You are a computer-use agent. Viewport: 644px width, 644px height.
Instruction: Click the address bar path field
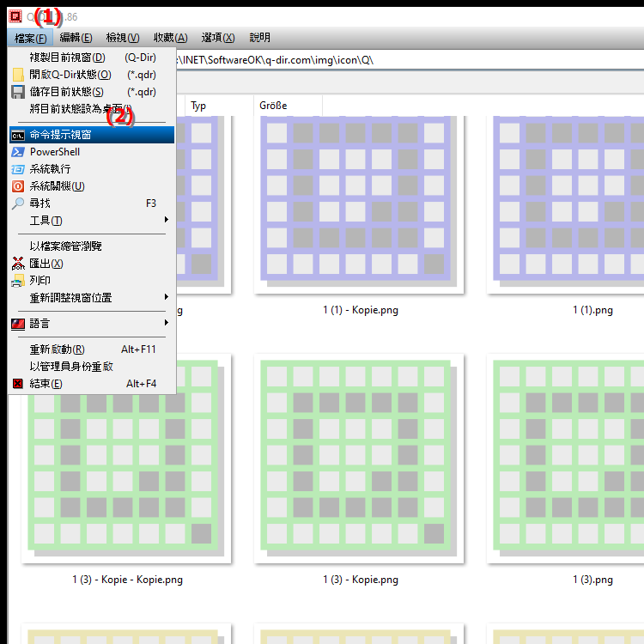click(x=409, y=60)
